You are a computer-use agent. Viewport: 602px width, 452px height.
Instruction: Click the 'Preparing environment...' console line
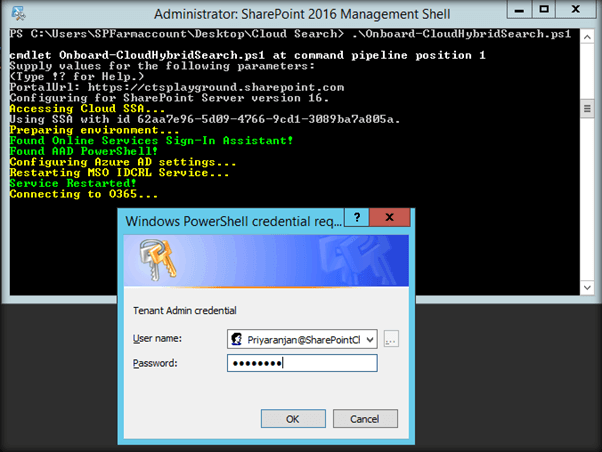pos(94,130)
